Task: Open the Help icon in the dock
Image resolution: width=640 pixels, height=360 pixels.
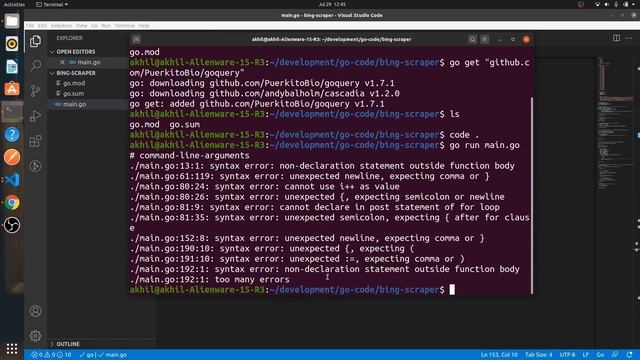Action: 12,134
